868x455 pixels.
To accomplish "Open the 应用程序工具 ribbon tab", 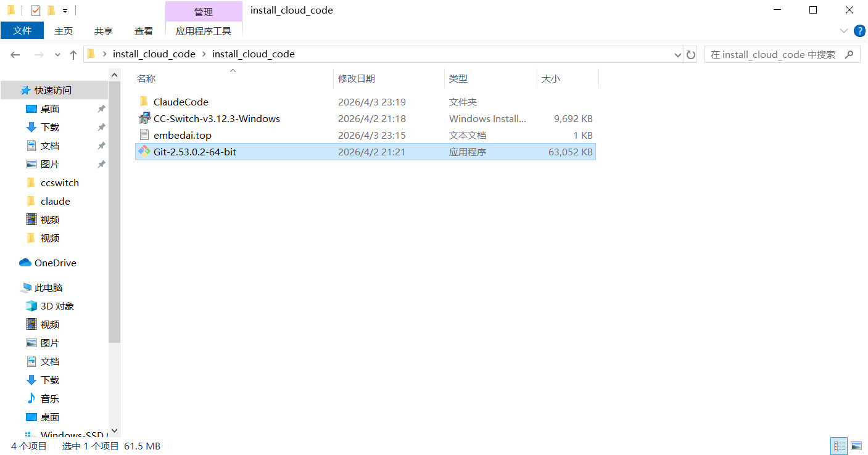I will point(204,31).
